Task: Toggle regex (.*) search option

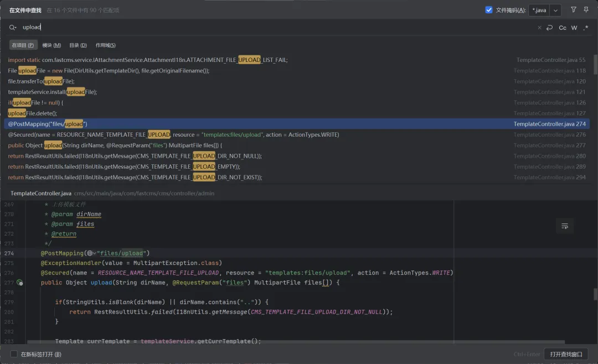Action: tap(586, 28)
